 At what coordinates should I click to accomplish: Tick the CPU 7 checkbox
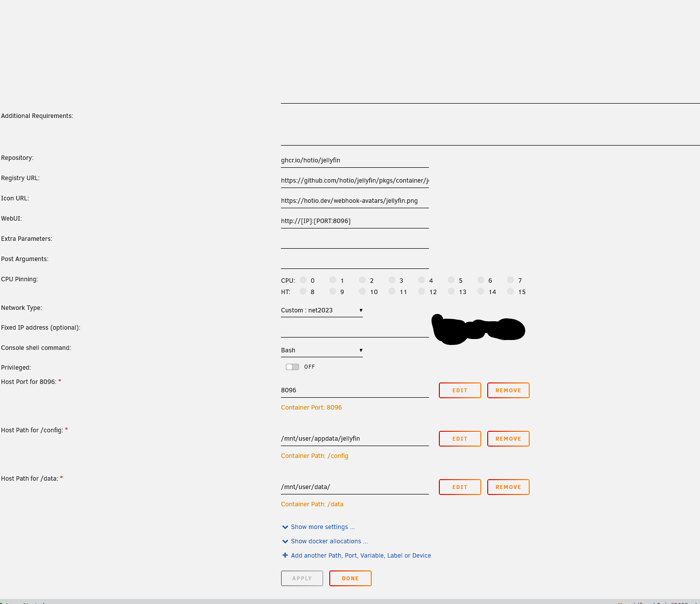pyautogui.click(x=510, y=280)
